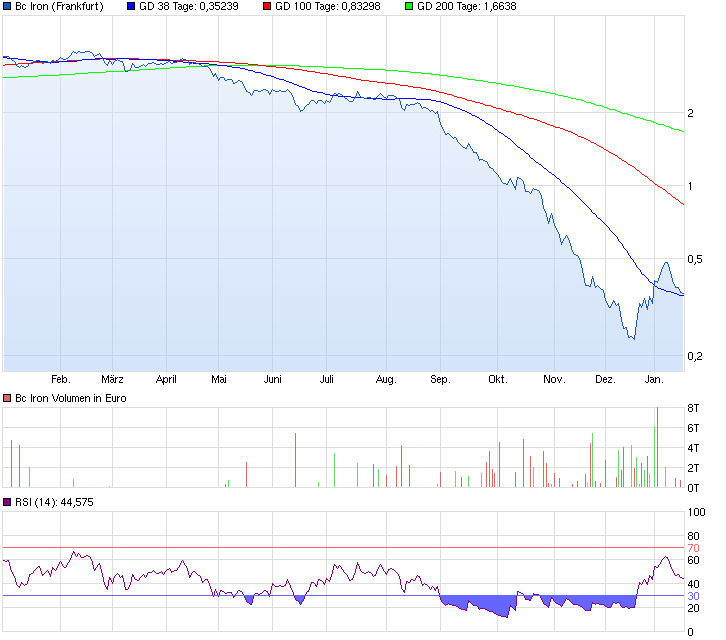This screenshot has width=726, height=640.
Task: Click the 'RSI (14): 44,575' label
Action: (54, 502)
